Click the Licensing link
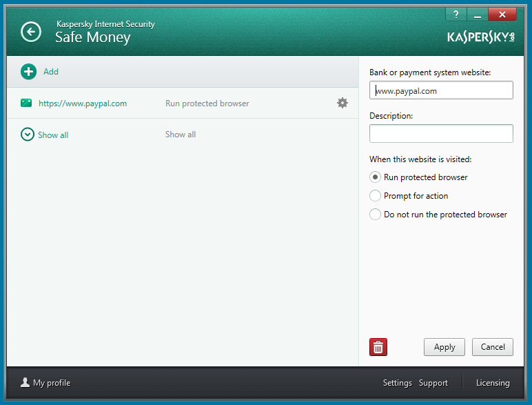This screenshot has width=532, height=405. point(493,383)
